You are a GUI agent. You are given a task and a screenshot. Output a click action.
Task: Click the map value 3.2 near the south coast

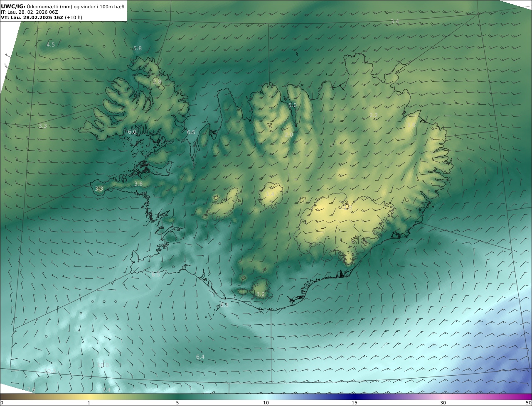[261, 294]
